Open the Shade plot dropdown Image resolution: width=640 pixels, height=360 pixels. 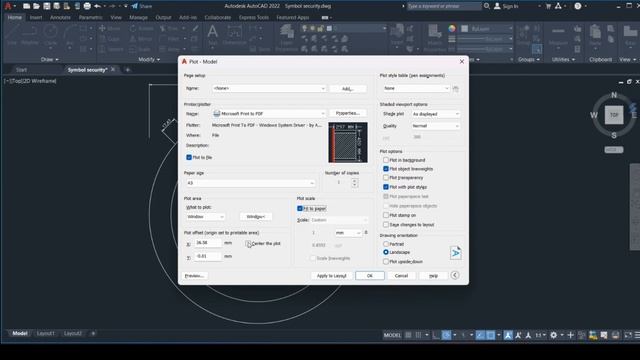pyautogui.click(x=435, y=114)
